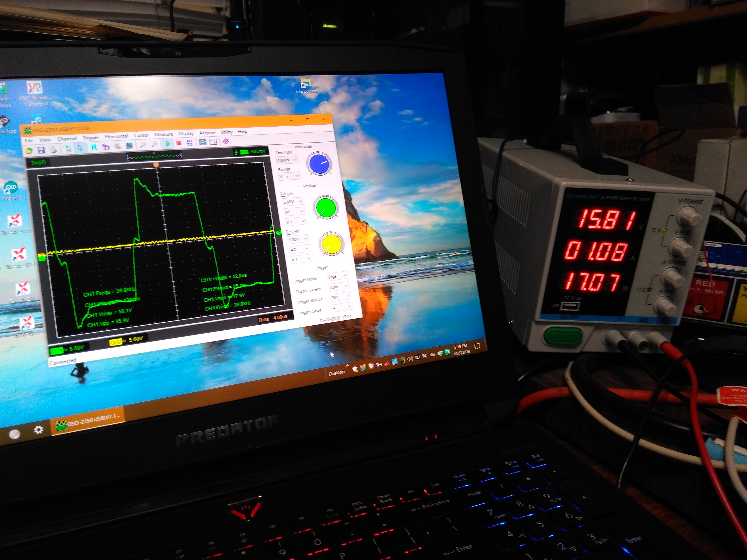Click the cyan R reference waveform icon

pyautogui.click(x=94, y=147)
